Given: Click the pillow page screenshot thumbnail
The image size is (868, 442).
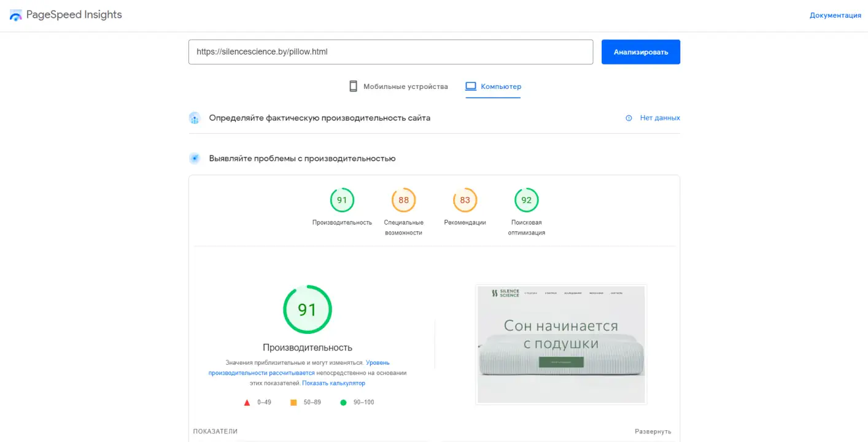Looking at the screenshot, I should (x=561, y=344).
